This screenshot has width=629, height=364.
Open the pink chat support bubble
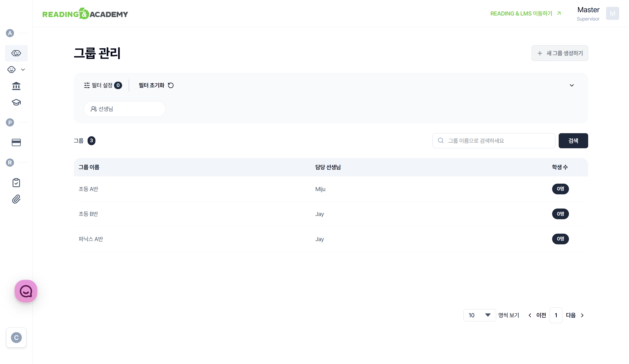26,291
